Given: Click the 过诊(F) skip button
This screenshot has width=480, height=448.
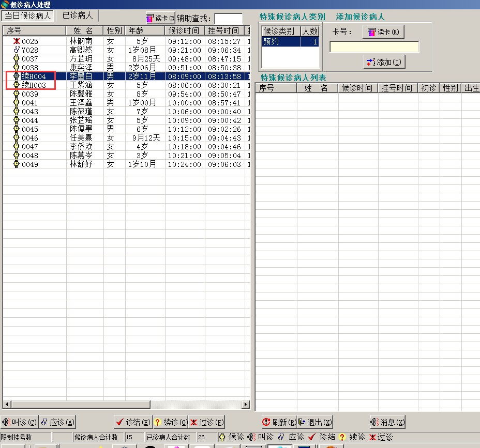Looking at the screenshot, I should 206,422.
